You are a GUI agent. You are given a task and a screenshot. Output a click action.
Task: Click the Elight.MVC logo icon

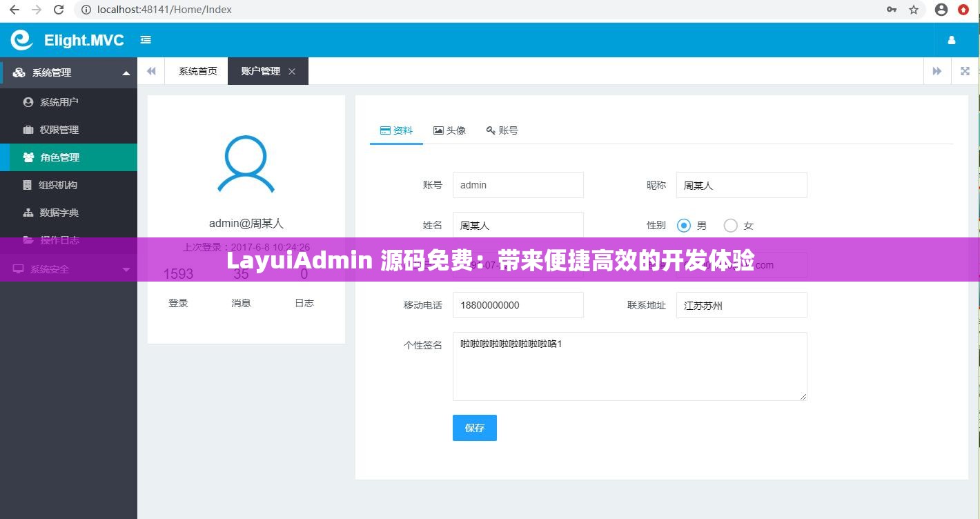coord(21,40)
